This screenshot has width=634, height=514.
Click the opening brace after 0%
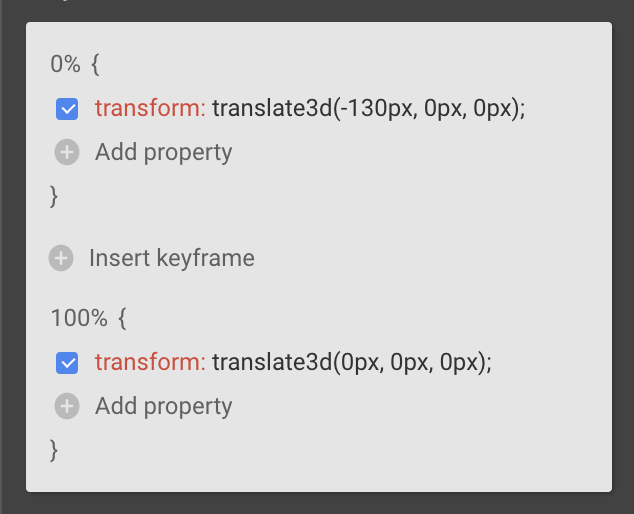click(x=96, y=65)
